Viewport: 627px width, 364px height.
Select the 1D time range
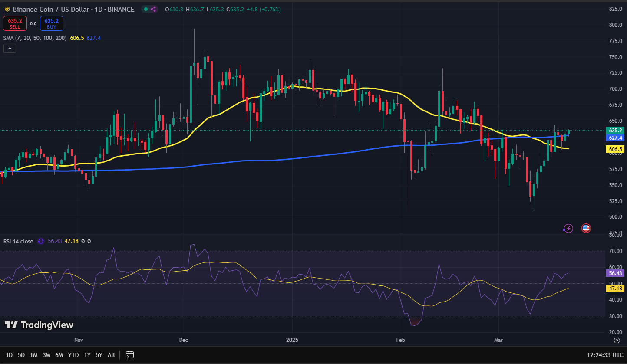pyautogui.click(x=9, y=355)
